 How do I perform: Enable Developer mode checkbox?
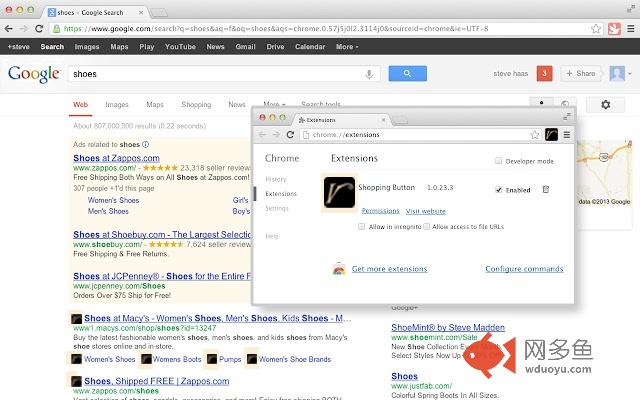click(499, 161)
